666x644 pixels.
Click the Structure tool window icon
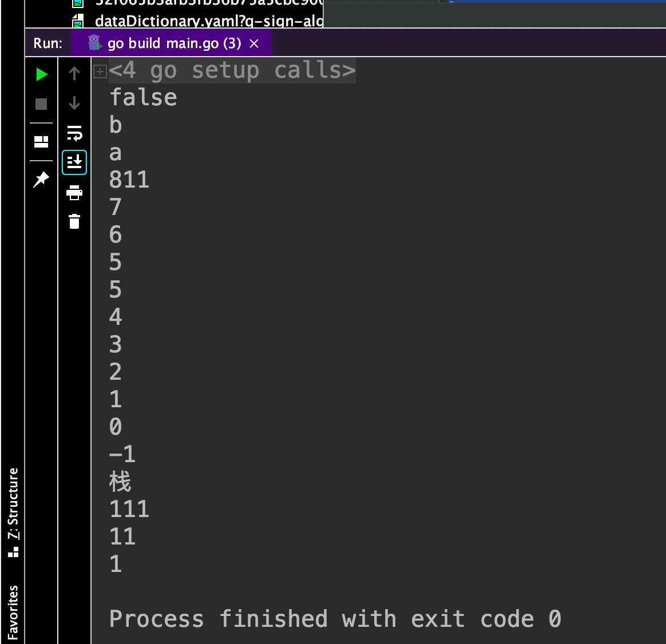[x=13, y=552]
